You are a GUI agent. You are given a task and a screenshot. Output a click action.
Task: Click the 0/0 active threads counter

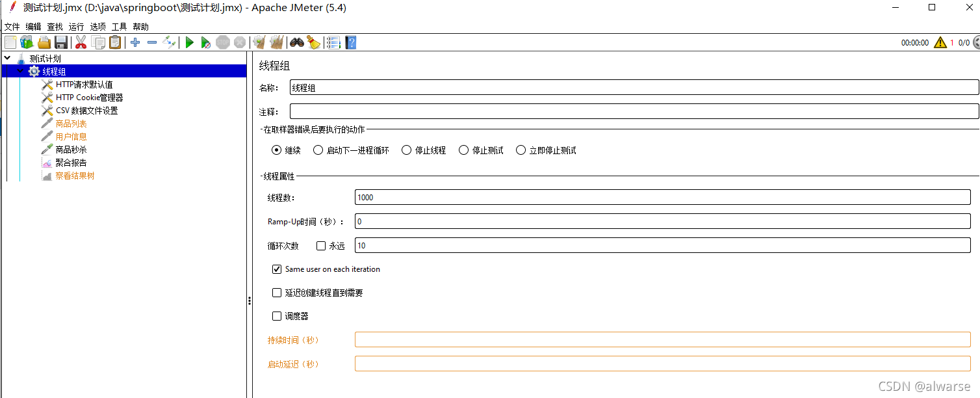[x=964, y=43]
